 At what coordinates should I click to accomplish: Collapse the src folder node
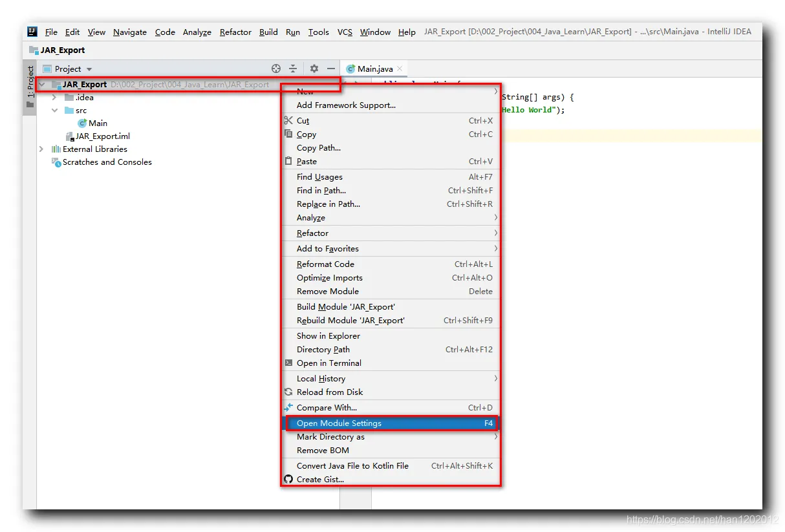click(x=54, y=110)
